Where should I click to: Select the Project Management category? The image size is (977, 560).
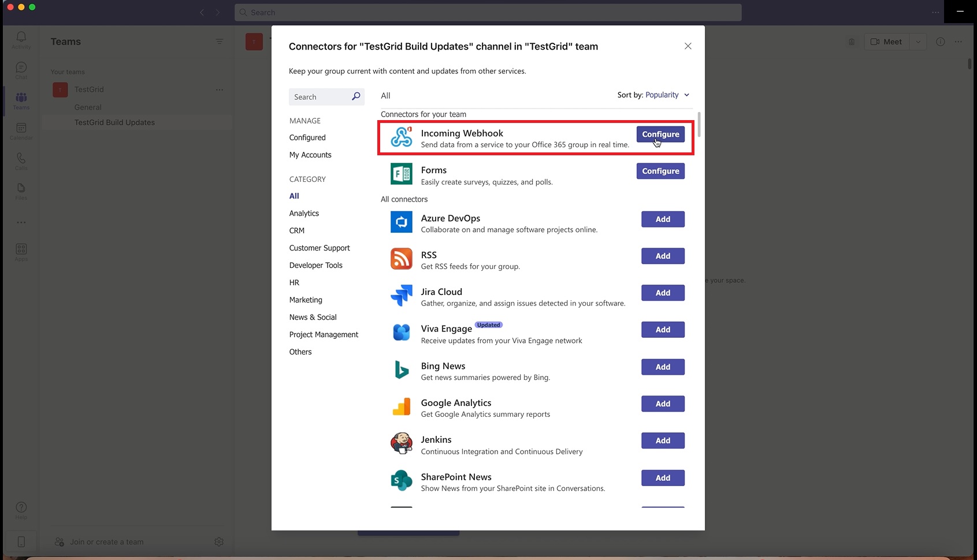coord(324,334)
